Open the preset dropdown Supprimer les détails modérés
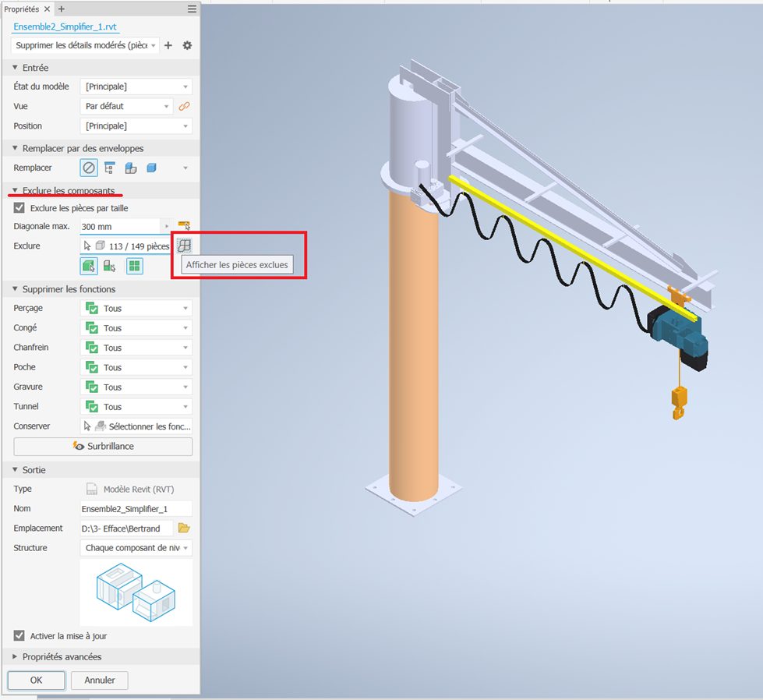The width and height of the screenshot is (763, 700). click(x=85, y=45)
